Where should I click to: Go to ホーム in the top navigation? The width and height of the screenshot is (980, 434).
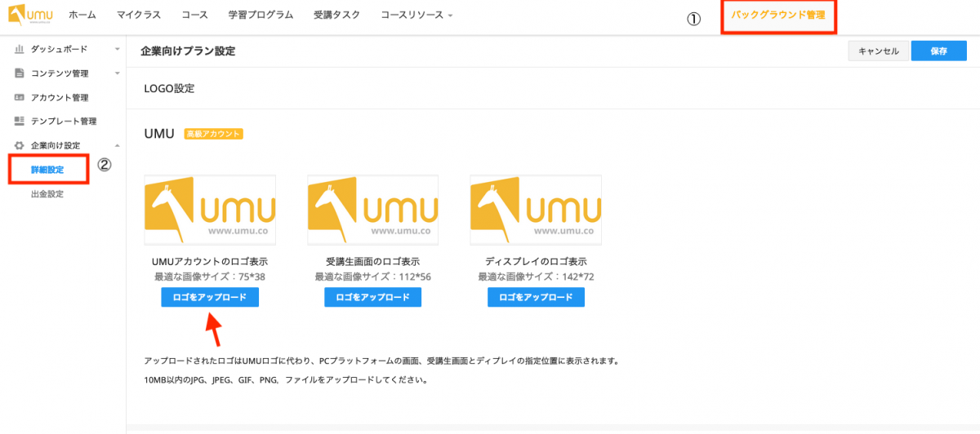pos(83,15)
